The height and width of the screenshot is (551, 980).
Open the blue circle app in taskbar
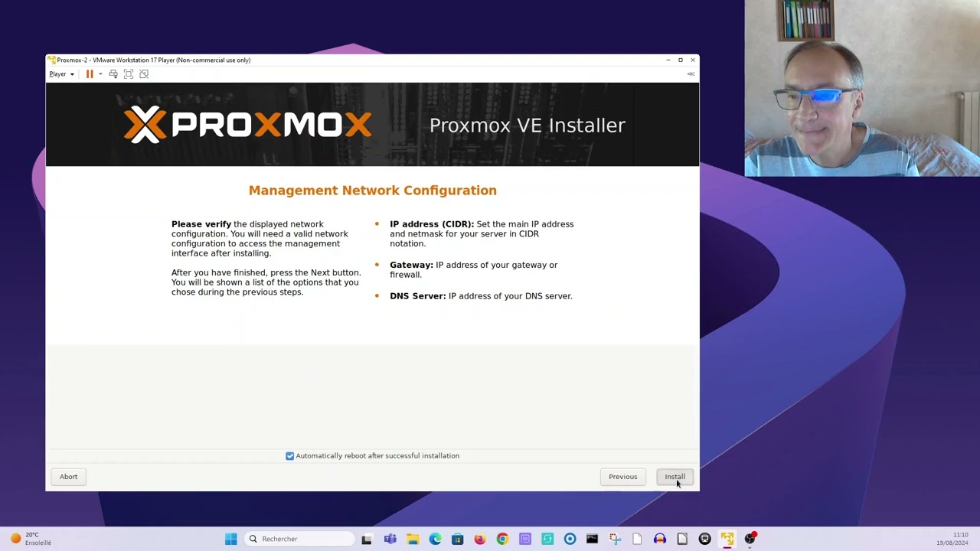pos(570,539)
